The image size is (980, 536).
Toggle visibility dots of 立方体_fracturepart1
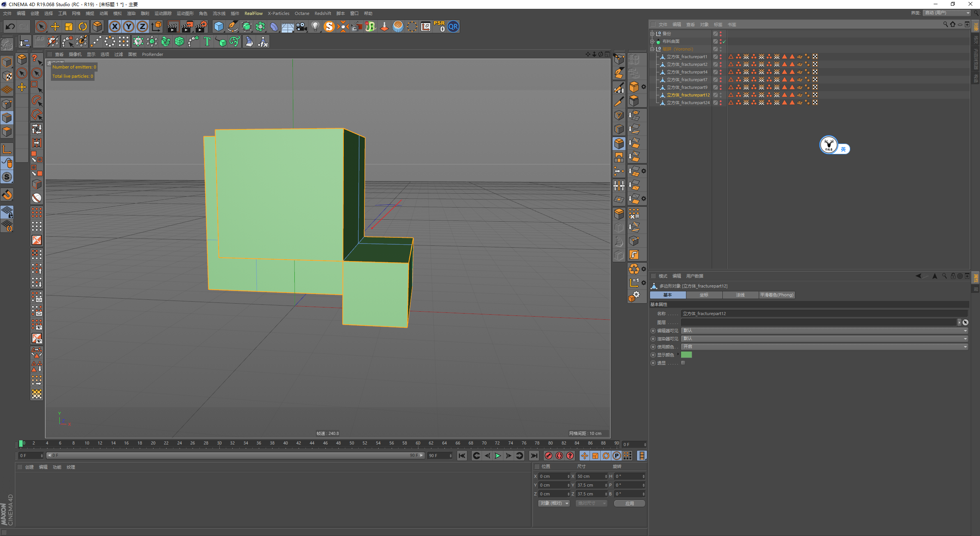(720, 57)
